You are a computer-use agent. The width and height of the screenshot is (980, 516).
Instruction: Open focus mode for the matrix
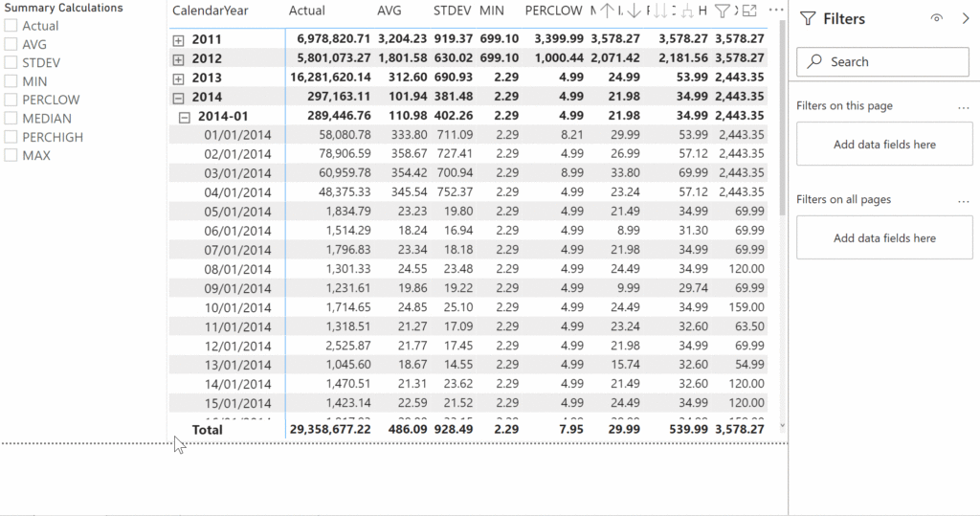coord(749,11)
